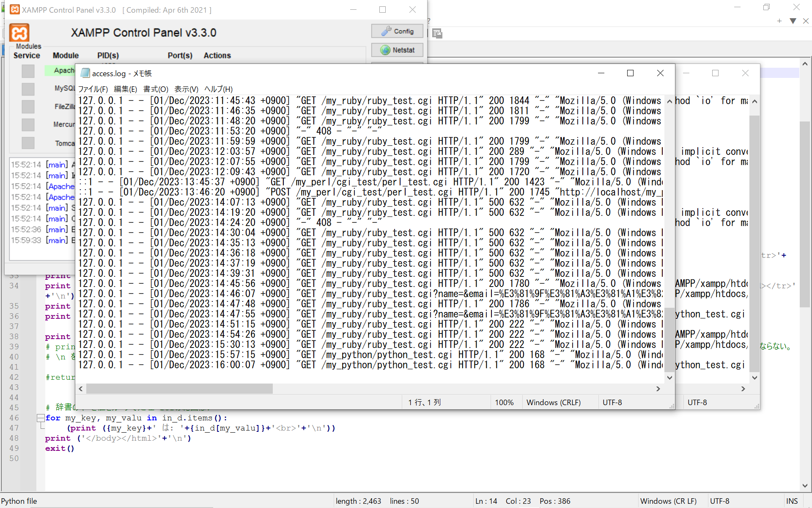Click the orange XAMPP logo in the control panel

[19, 33]
